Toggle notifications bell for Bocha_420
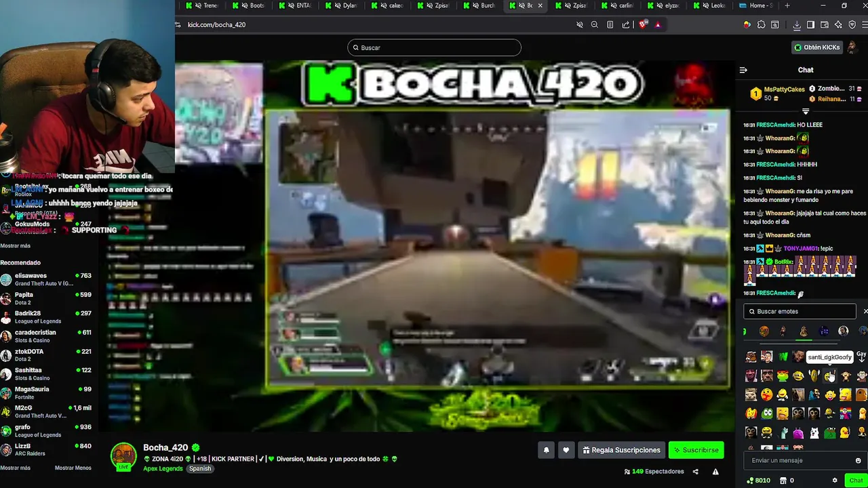This screenshot has height=488, width=868. (546, 450)
